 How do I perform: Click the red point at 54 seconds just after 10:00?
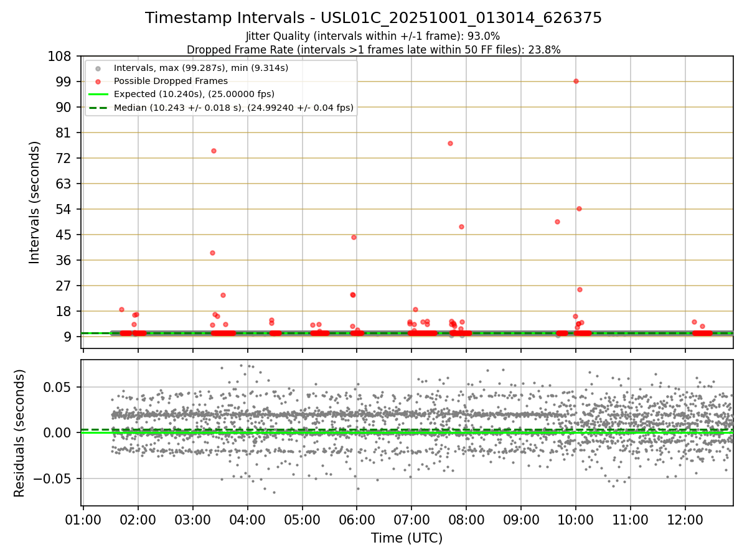pos(579,208)
